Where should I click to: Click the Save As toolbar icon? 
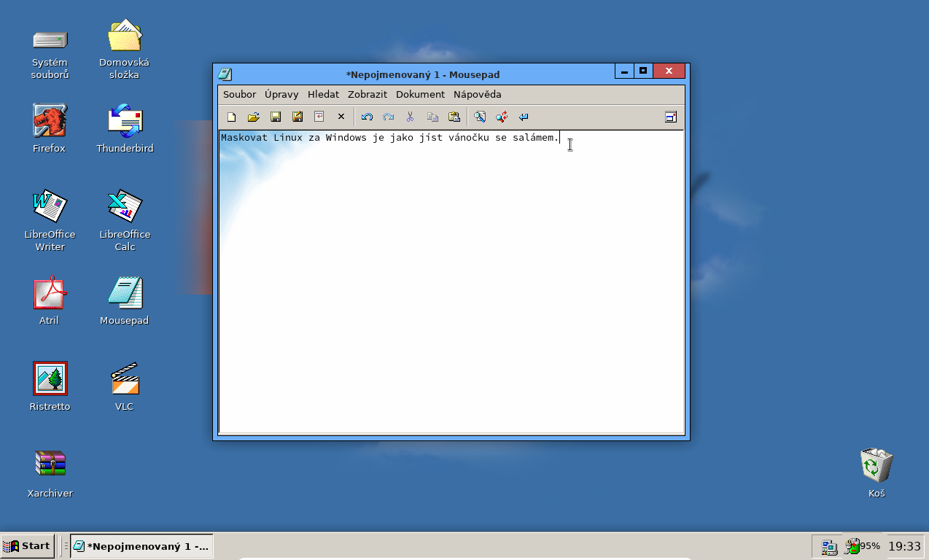(x=298, y=117)
